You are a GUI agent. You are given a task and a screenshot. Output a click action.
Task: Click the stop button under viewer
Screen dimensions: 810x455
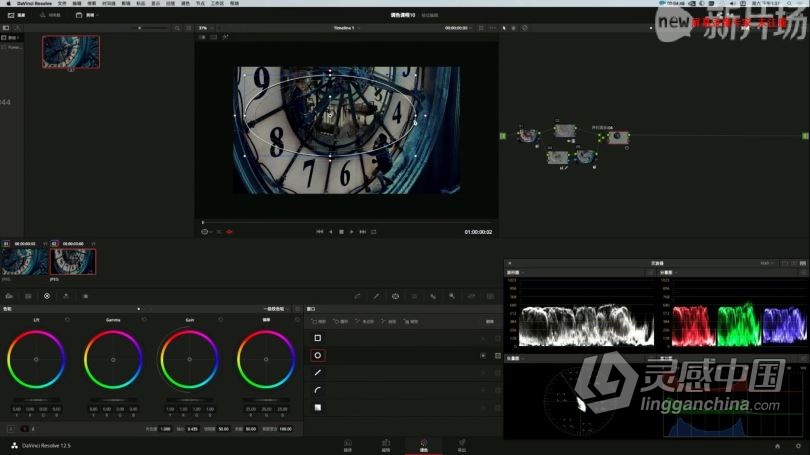[341, 232]
